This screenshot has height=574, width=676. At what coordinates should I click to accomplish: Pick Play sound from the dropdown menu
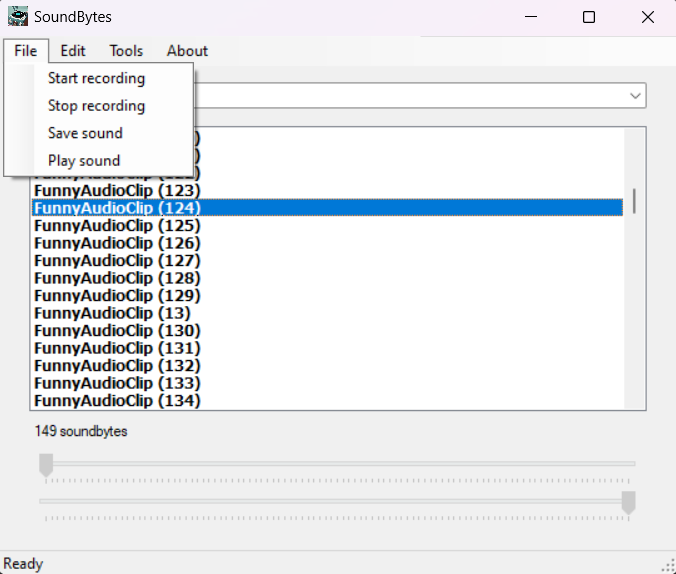pos(84,161)
